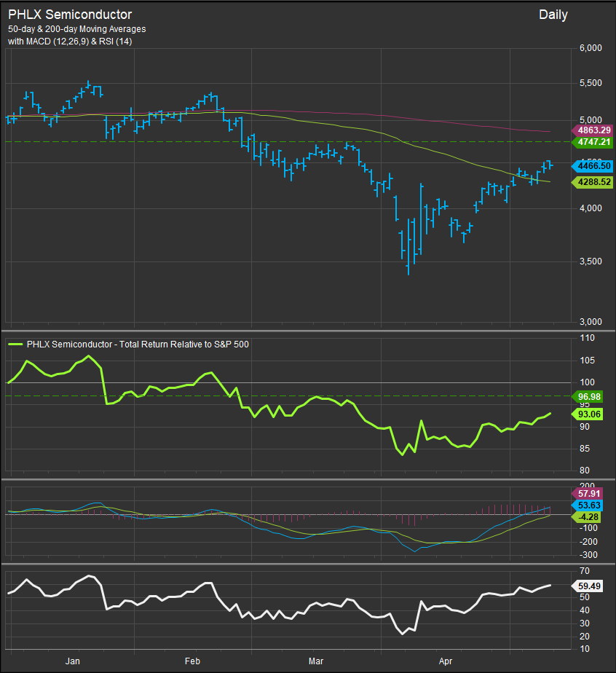Click the 5,500 price axis label
The height and width of the screenshot is (673, 616).
click(x=591, y=83)
